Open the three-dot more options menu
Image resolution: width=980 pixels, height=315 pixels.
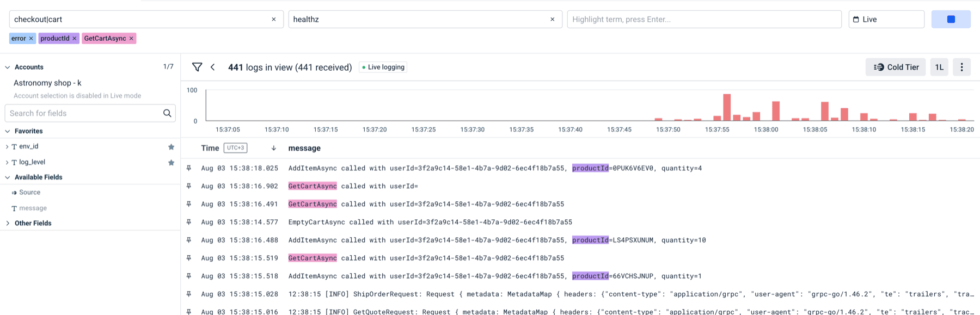coord(961,67)
